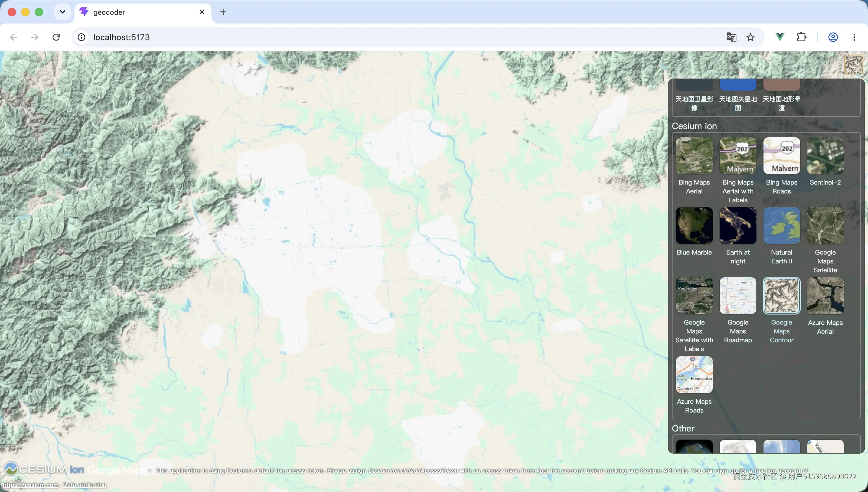
Task: Go forward in browser history
Action: point(35,37)
